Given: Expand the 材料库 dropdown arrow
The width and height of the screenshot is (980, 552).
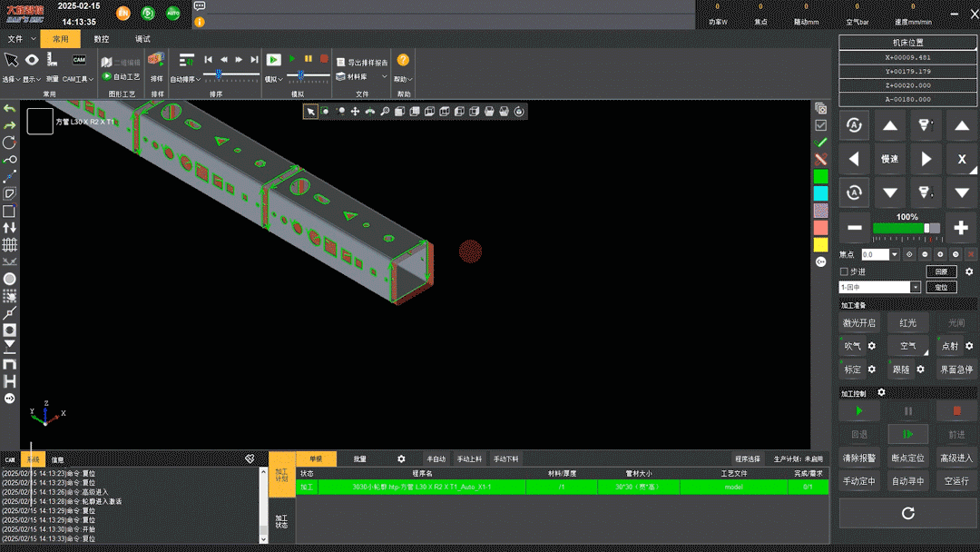Looking at the screenshot, I should click(384, 77).
